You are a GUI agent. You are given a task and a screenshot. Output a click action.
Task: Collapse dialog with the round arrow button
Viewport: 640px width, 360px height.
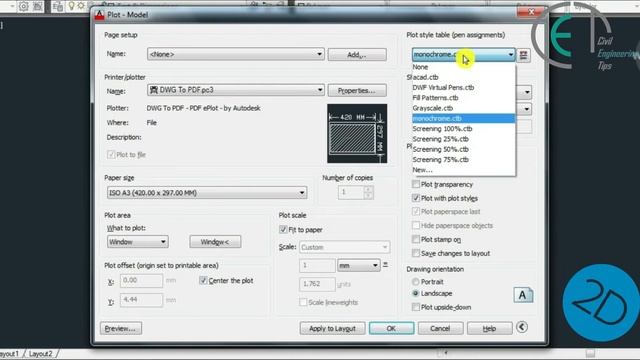coord(522,327)
